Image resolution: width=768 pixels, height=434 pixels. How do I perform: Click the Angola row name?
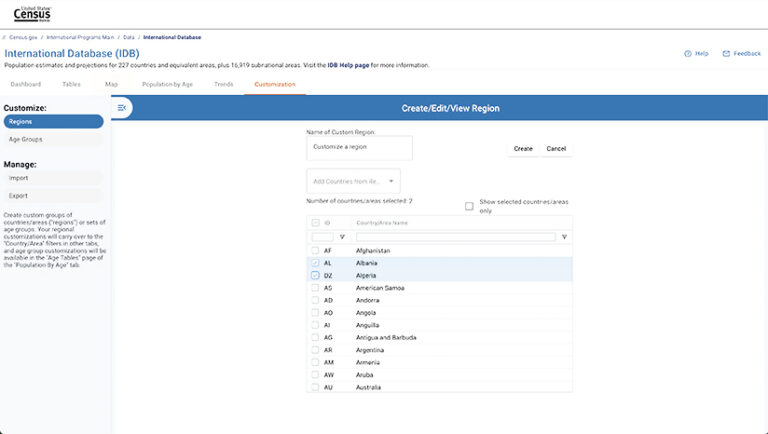coord(366,313)
